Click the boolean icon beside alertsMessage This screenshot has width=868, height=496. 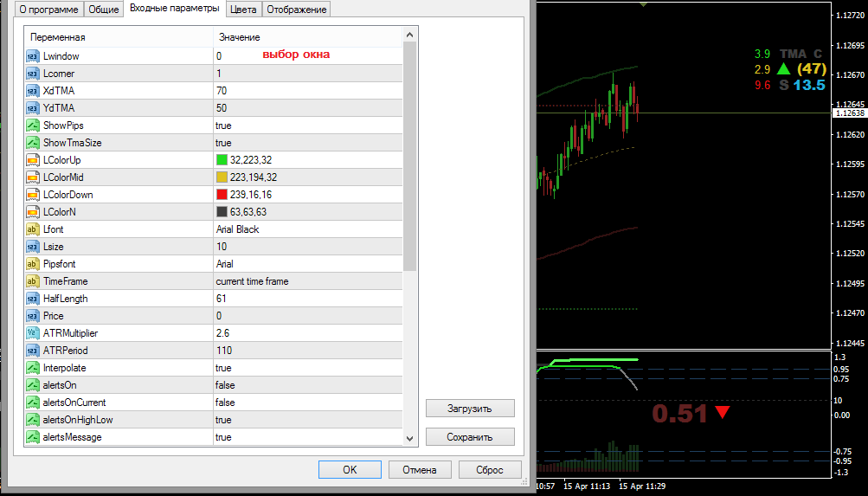click(33, 437)
